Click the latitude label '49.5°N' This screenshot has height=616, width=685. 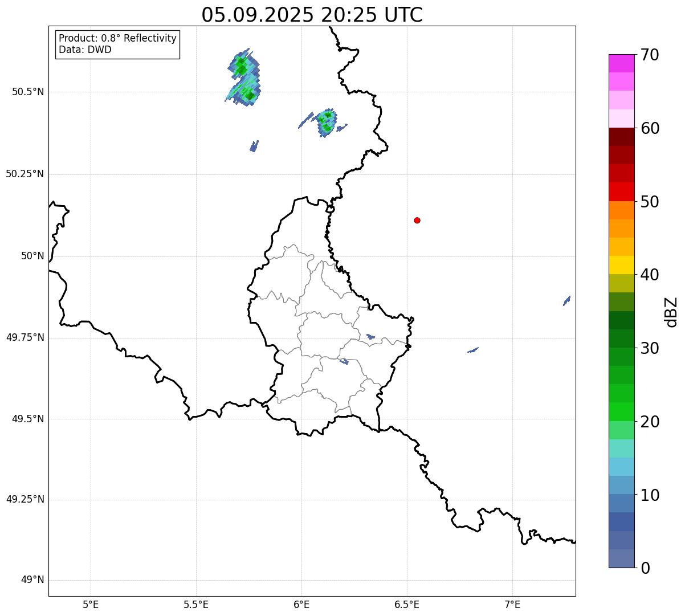tap(28, 419)
